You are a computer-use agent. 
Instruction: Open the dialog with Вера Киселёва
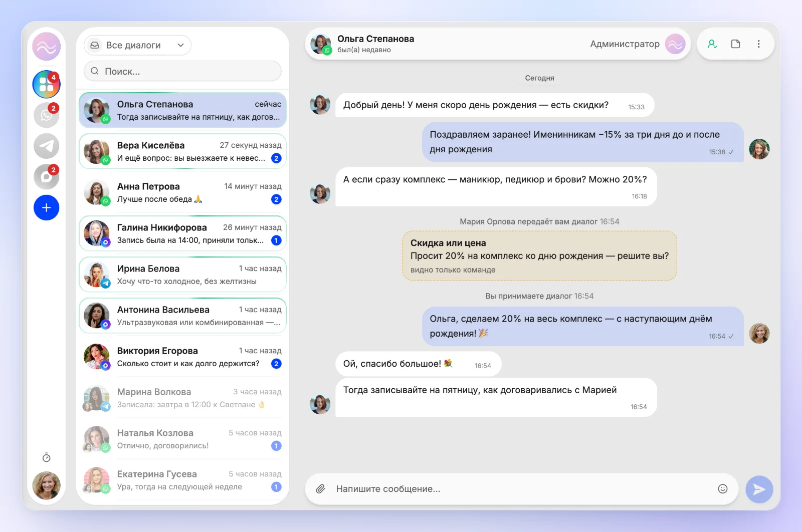(x=182, y=151)
